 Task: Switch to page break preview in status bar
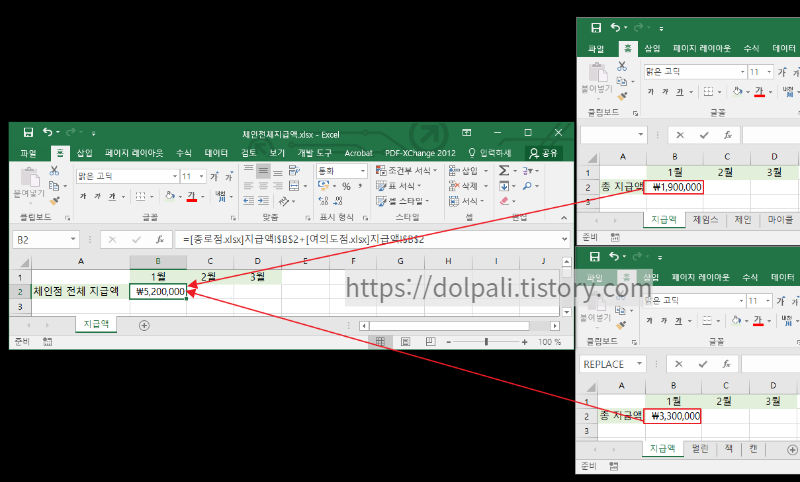tap(431, 342)
